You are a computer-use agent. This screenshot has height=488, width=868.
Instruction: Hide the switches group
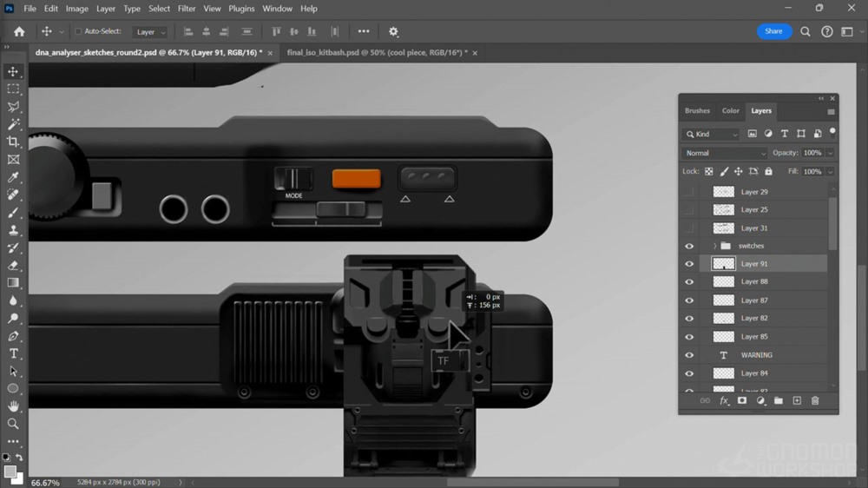pyautogui.click(x=689, y=246)
